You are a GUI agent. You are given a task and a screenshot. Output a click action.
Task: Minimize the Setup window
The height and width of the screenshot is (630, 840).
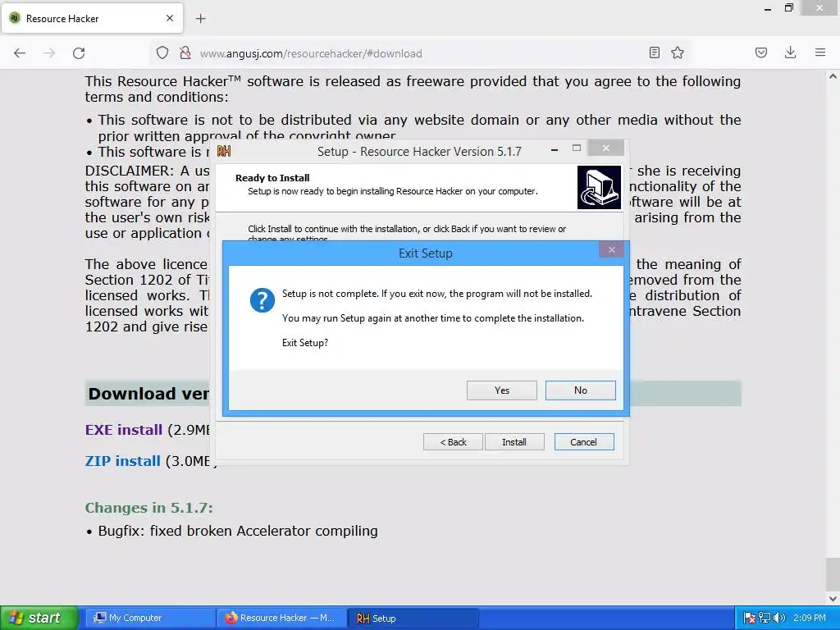(555, 149)
